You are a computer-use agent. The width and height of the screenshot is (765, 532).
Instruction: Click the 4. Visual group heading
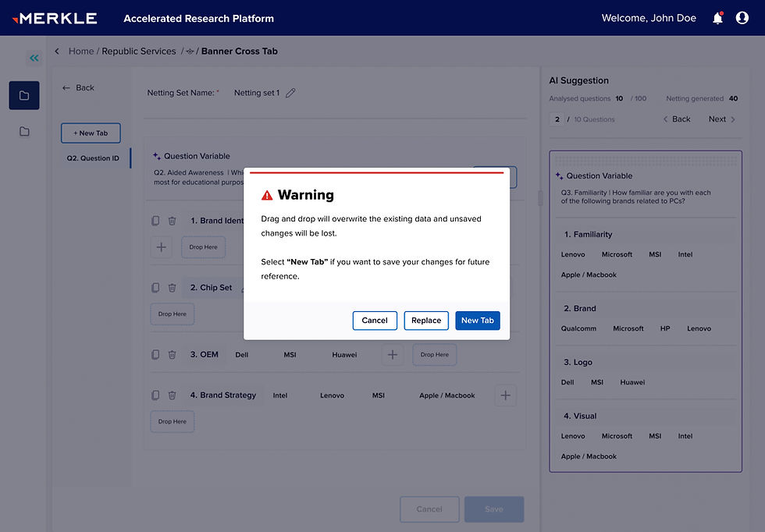(579, 416)
